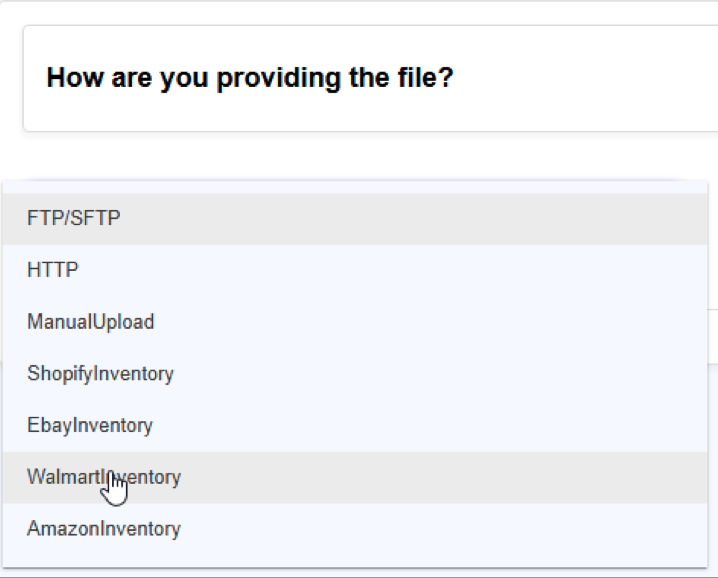Click empty space below AmazonInventory in list
Viewport: 718px width, 578px height.
click(x=355, y=561)
